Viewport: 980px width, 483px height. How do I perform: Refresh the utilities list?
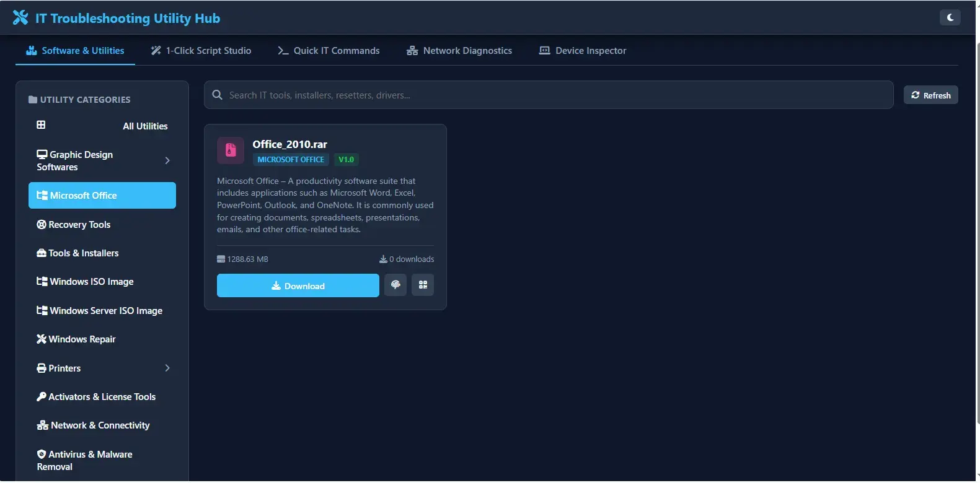pos(930,95)
